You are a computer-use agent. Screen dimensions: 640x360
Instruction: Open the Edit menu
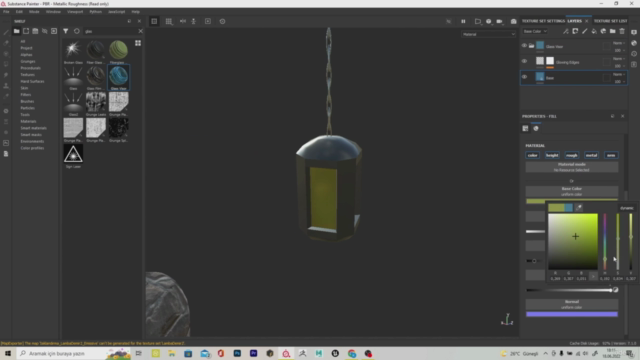pyautogui.click(x=19, y=12)
